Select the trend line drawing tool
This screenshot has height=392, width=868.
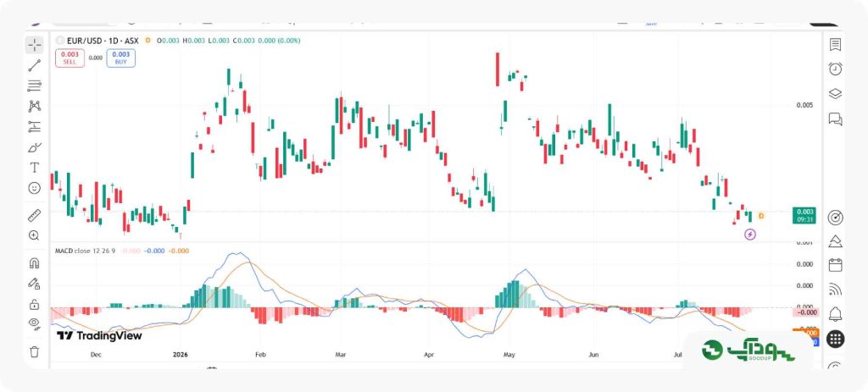[34, 65]
